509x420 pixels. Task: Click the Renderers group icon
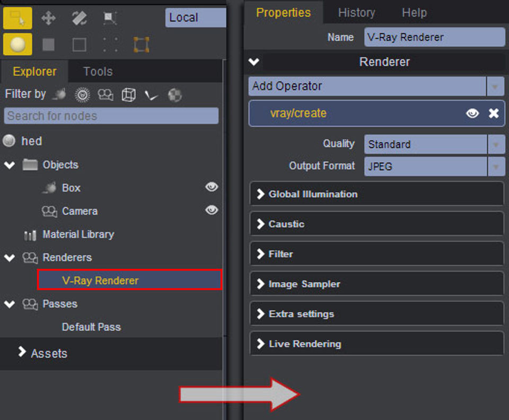pos(30,258)
